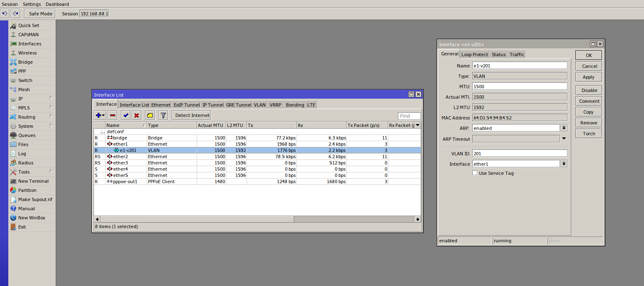The width and height of the screenshot is (644, 286).
Task: Open the Session menu
Action: tap(10, 4)
